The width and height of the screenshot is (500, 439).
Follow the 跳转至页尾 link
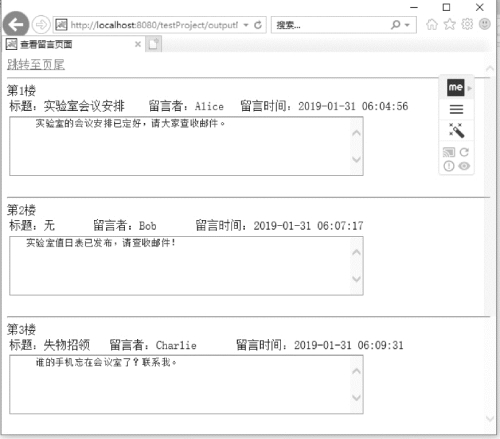(36, 65)
